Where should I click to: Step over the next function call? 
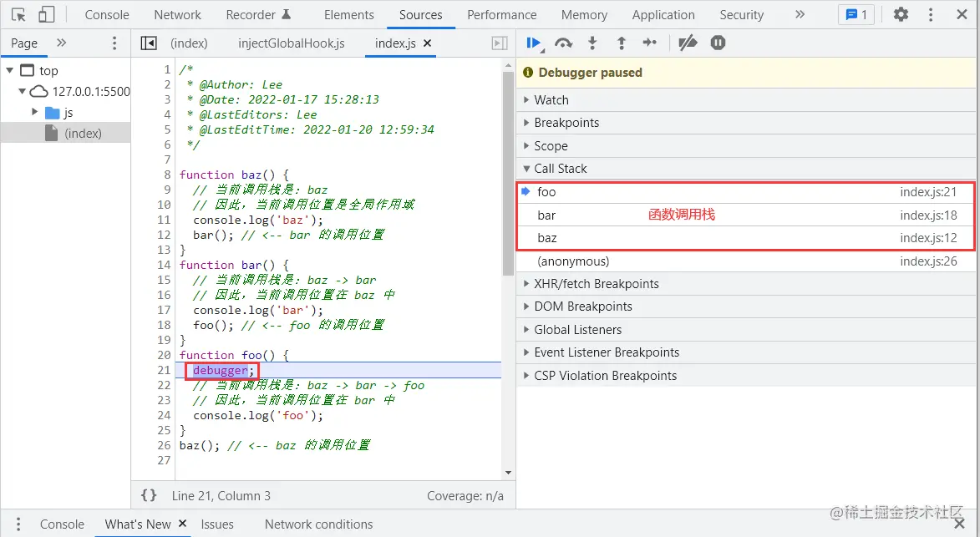coord(563,43)
